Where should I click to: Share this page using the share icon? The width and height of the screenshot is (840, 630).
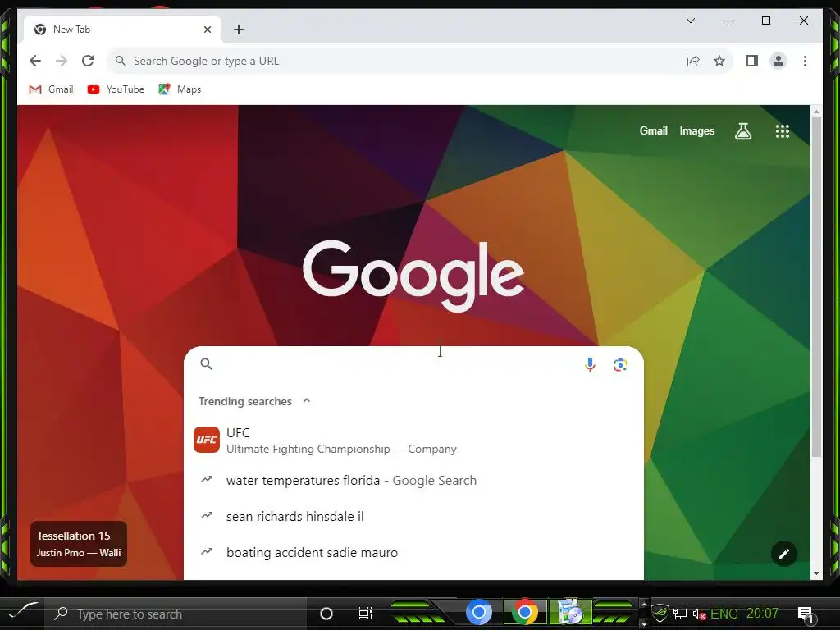(x=693, y=61)
